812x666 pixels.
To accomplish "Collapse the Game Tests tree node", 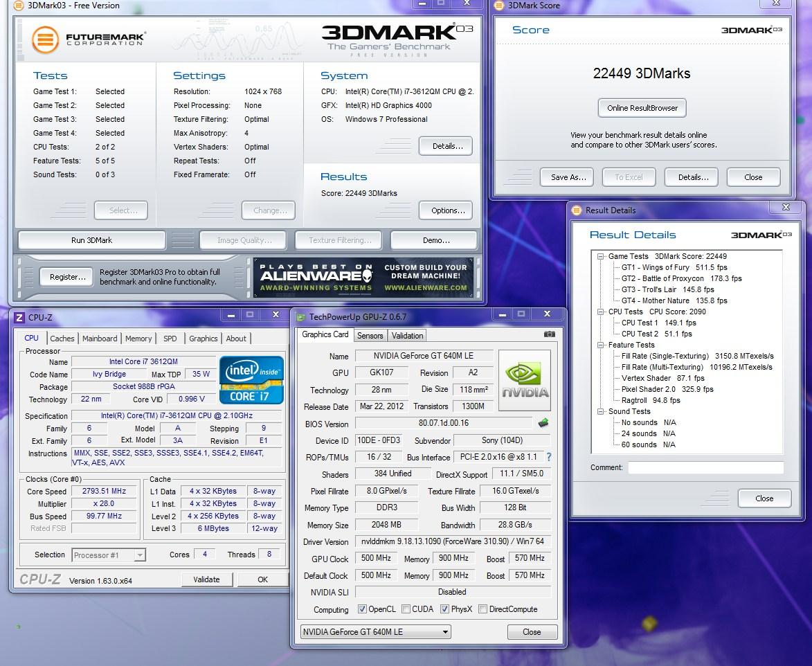I will point(601,256).
